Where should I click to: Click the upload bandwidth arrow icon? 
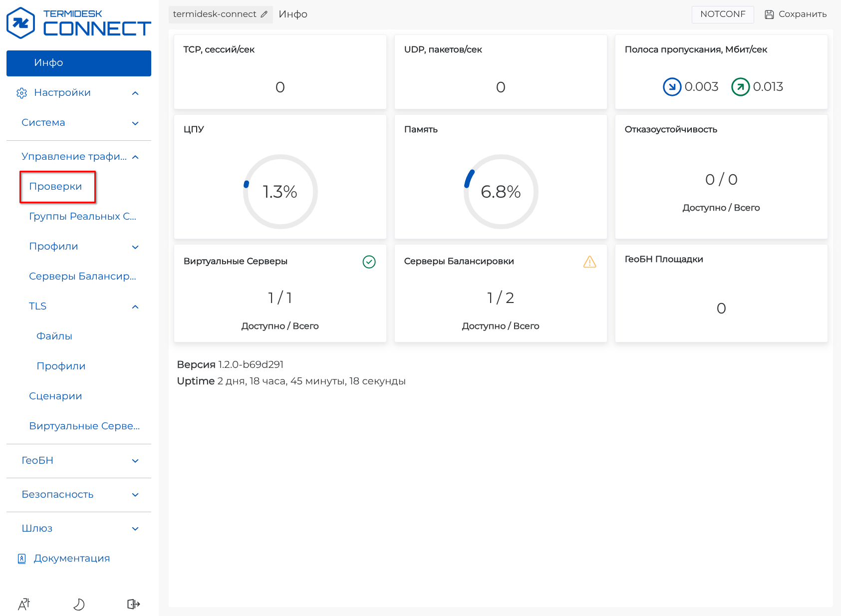tap(740, 87)
